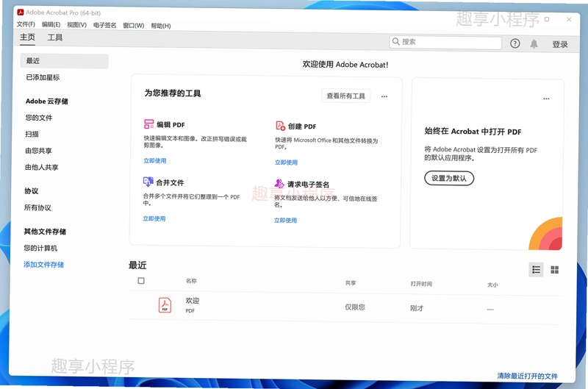This screenshot has width=588, height=389.
Task: Open the help question mark icon
Action: (x=515, y=43)
